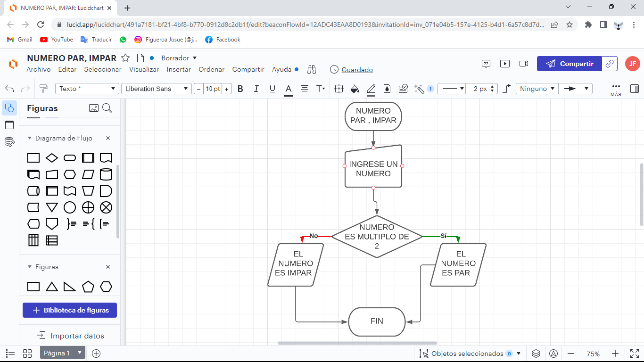This screenshot has height=362, width=644.
Task: Open the Archivo menu
Action: (38, 69)
